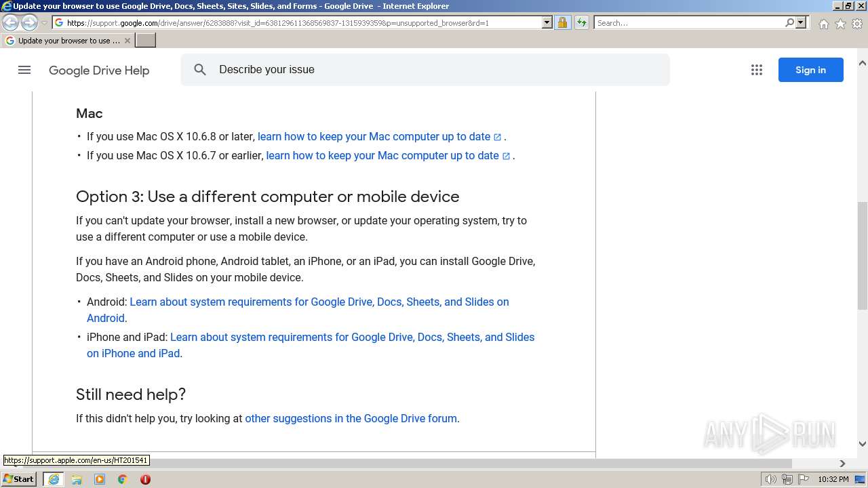
Task: Click the 'Mac' section heading
Action: 90,113
